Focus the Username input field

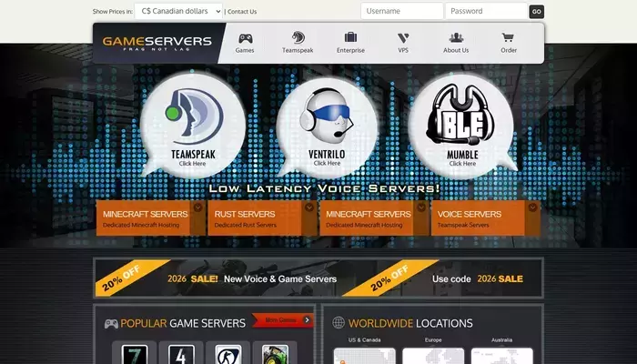(x=402, y=11)
